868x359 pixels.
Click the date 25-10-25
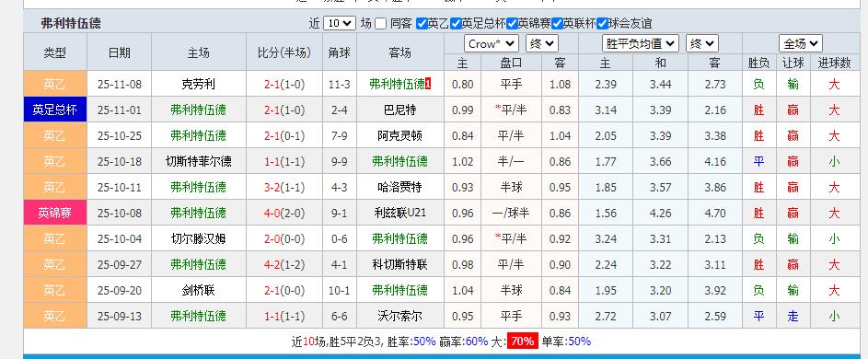120,135
